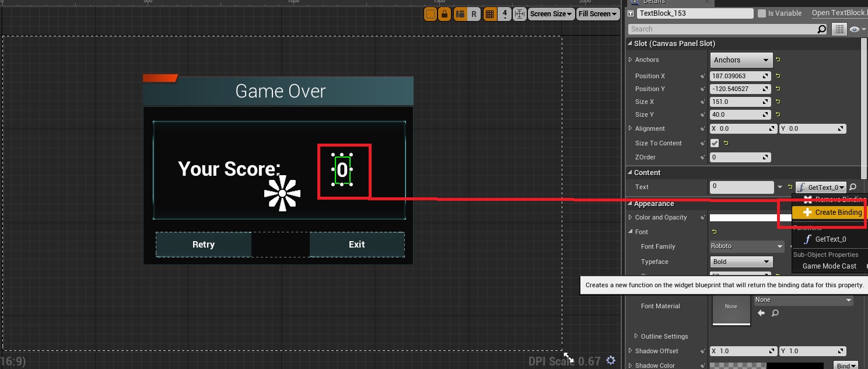Image resolution: width=868 pixels, height=369 pixels.
Task: Open the Details property matrix grid icon
Action: pos(839,29)
